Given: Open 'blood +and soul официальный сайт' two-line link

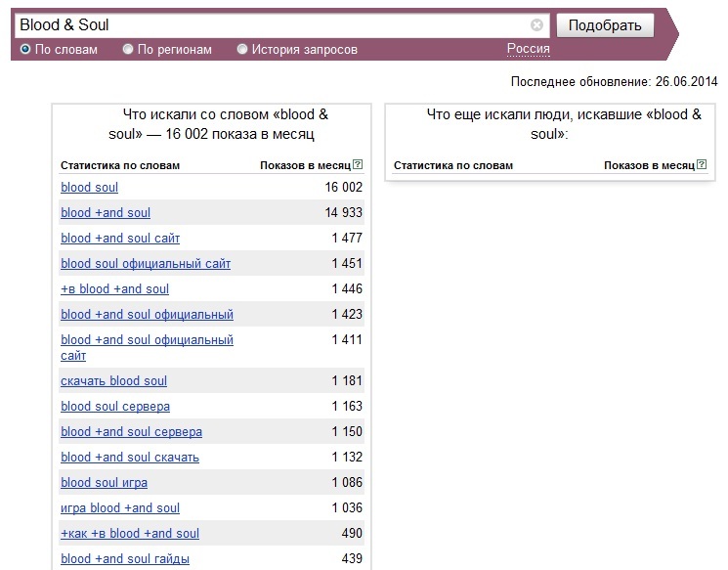Looking at the screenshot, I should (147, 347).
